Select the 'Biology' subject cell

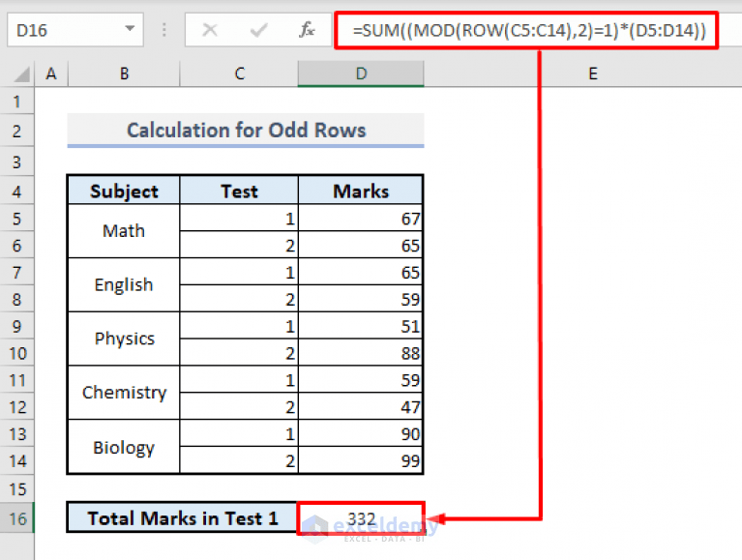124,447
